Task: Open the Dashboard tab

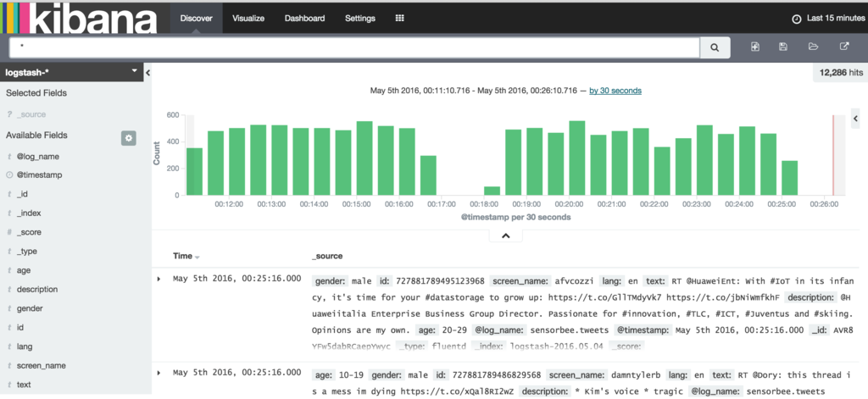Action: click(x=304, y=19)
